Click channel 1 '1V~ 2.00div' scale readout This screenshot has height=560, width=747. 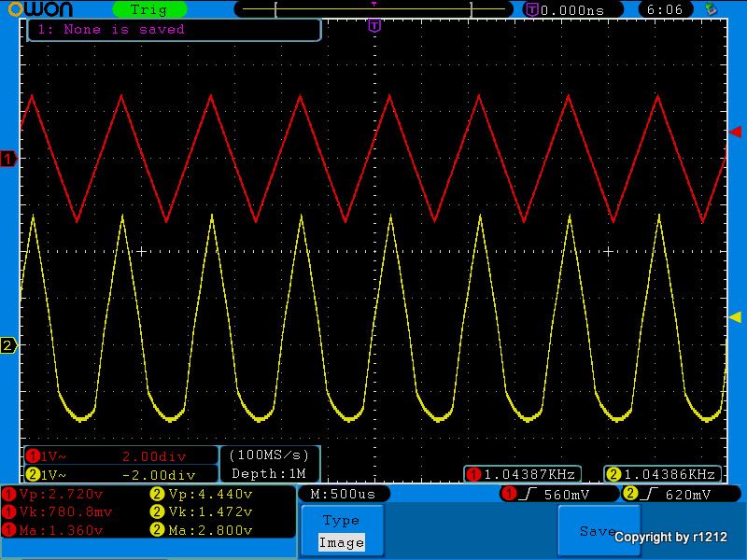(121, 456)
